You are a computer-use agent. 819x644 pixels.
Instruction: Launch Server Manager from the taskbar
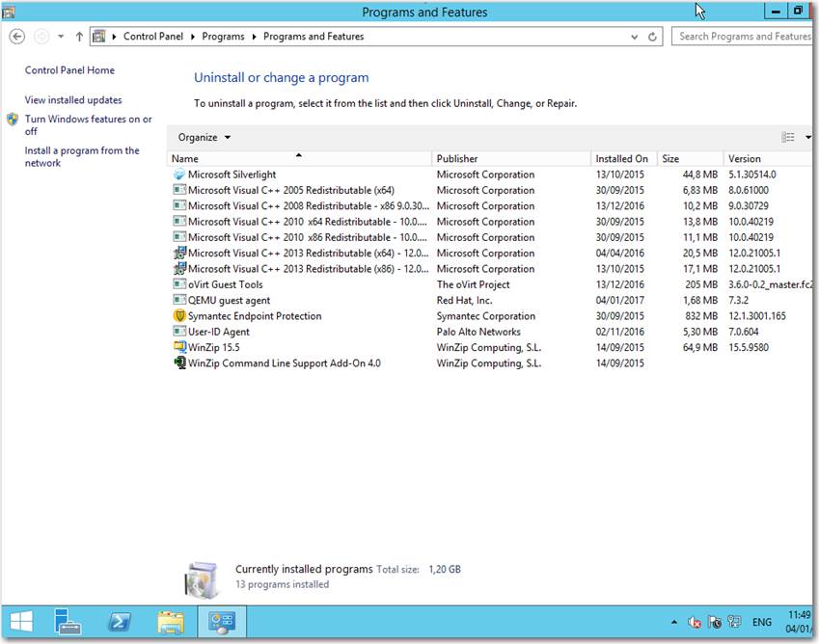tap(68, 622)
